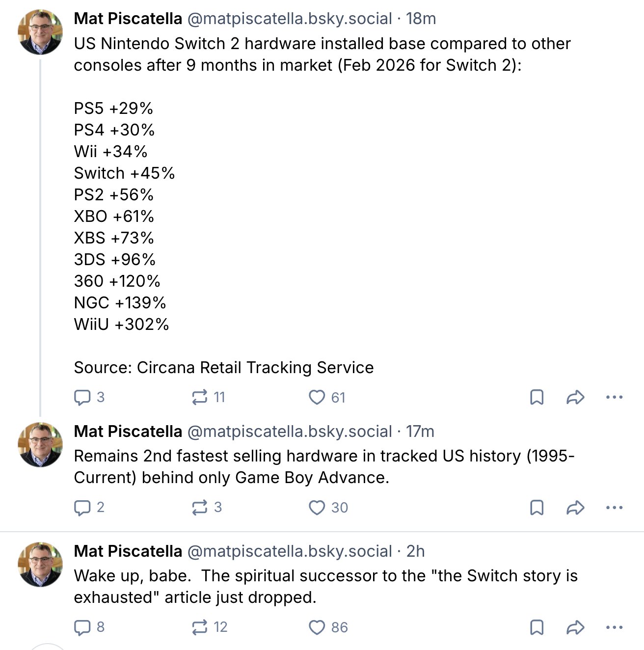The height and width of the screenshot is (650, 644).
Task: Share the Game Boy Advance post
Action: 575,507
